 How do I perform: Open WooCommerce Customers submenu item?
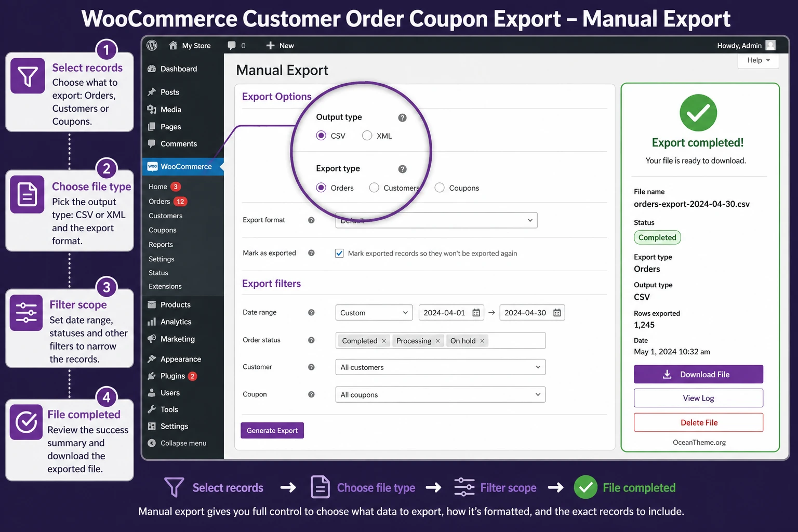pyautogui.click(x=166, y=216)
